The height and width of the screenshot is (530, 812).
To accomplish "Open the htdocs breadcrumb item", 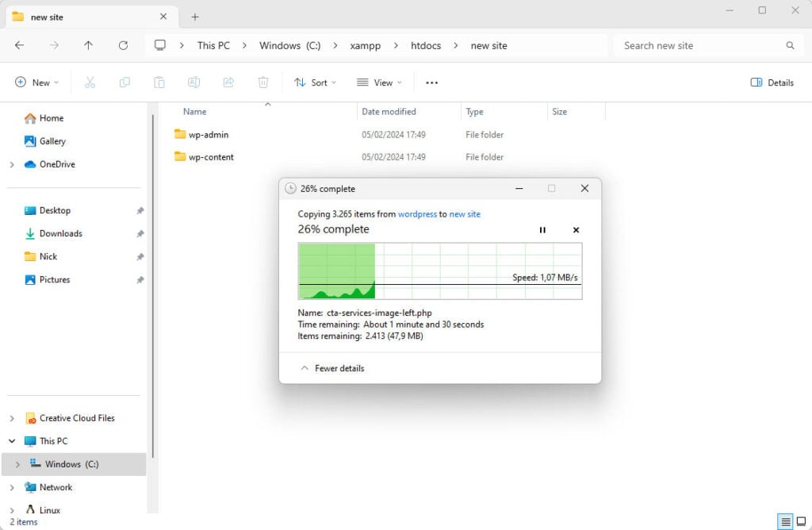I will pos(425,45).
